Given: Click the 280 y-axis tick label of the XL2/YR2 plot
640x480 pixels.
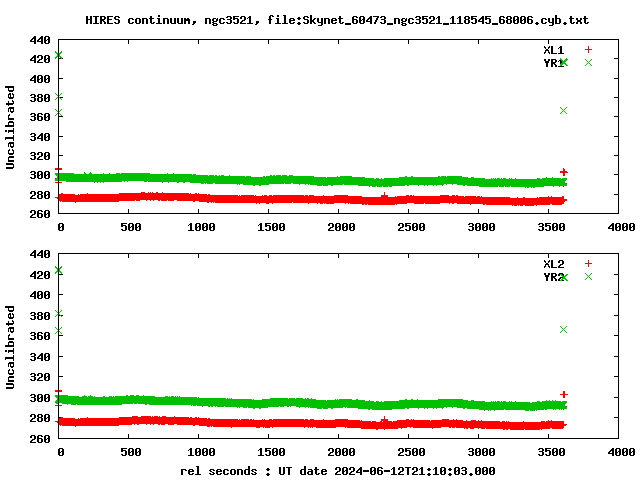Looking at the screenshot, I should pos(40,418).
